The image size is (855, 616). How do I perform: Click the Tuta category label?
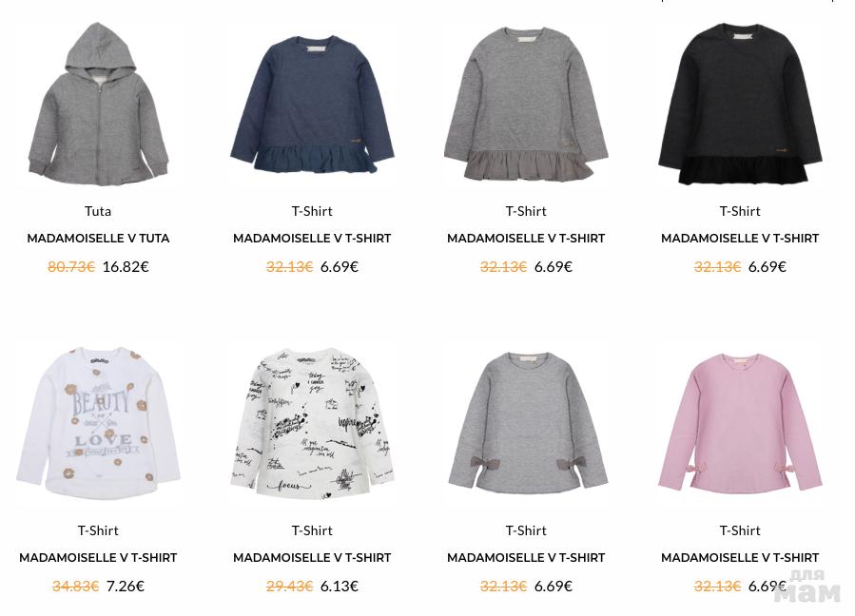coord(98,211)
